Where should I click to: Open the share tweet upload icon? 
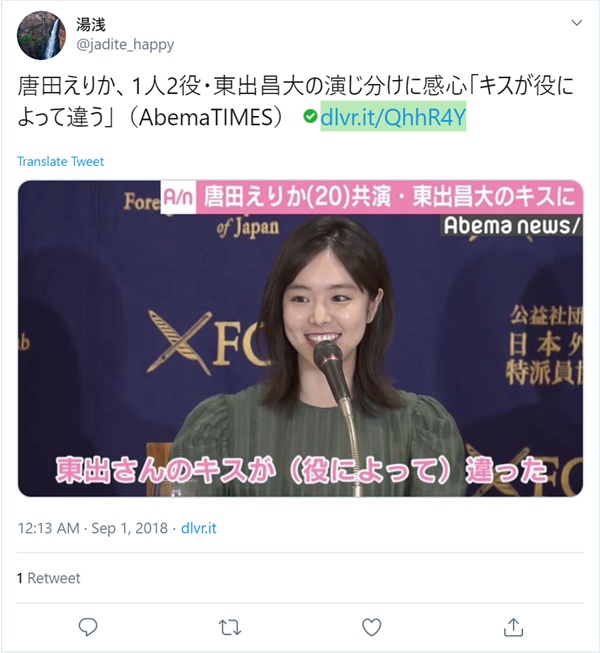coord(513,627)
